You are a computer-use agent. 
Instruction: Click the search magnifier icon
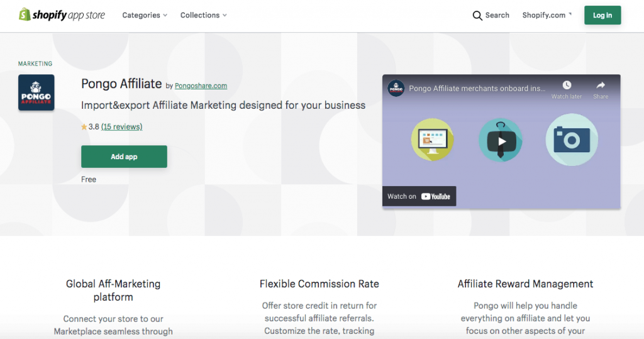click(477, 16)
